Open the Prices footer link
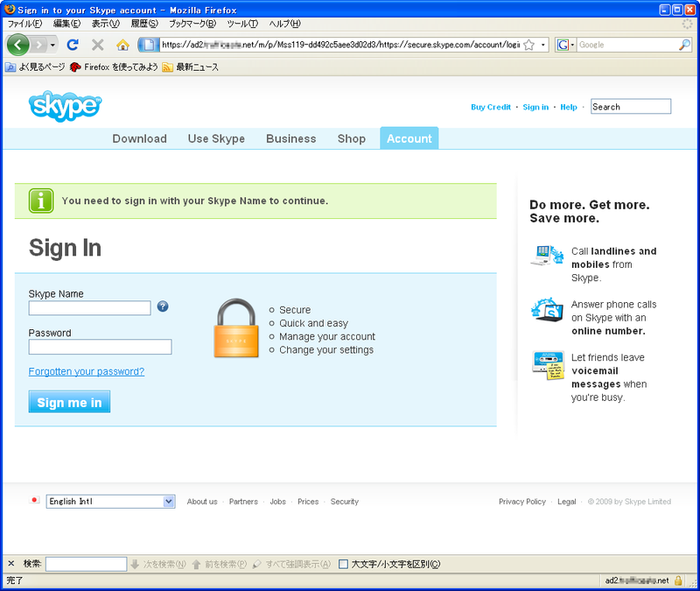The image size is (700, 591). click(308, 502)
